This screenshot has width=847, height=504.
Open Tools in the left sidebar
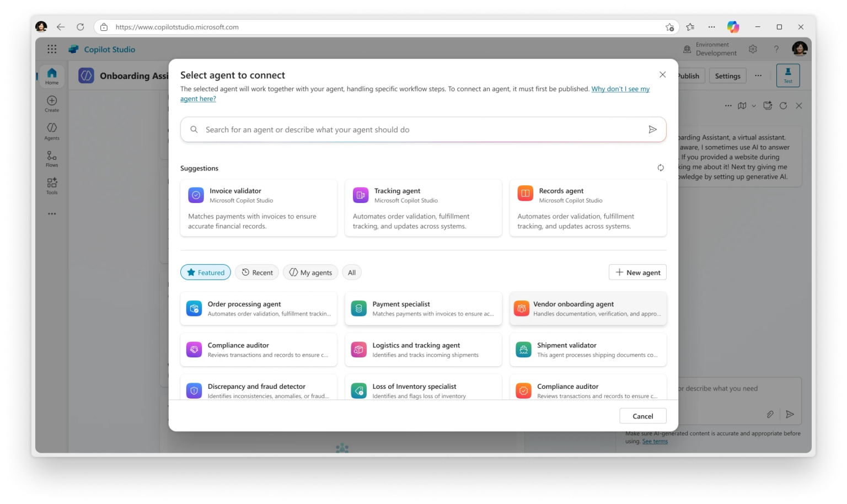52,186
